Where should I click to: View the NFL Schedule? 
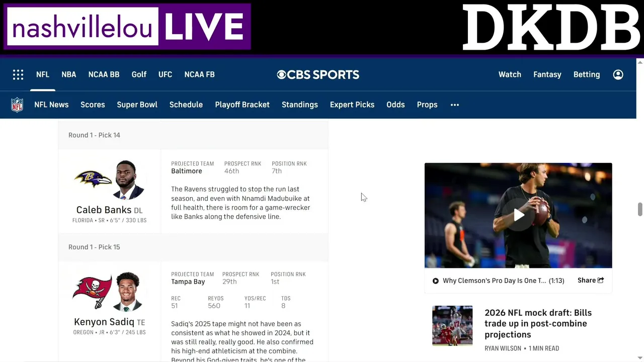point(186,105)
